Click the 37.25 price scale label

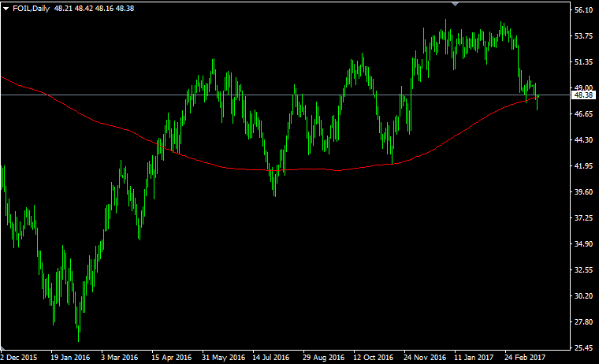(583, 217)
